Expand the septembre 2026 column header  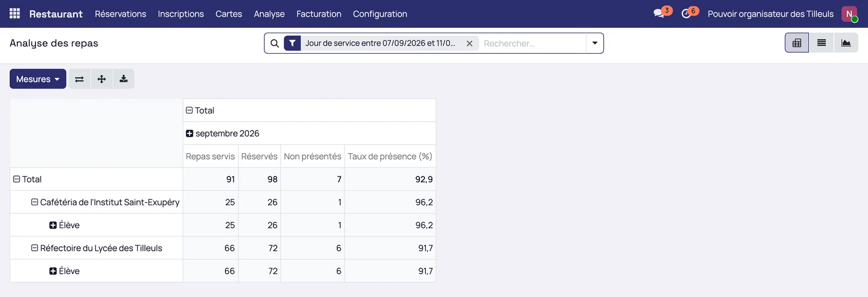[222, 134]
